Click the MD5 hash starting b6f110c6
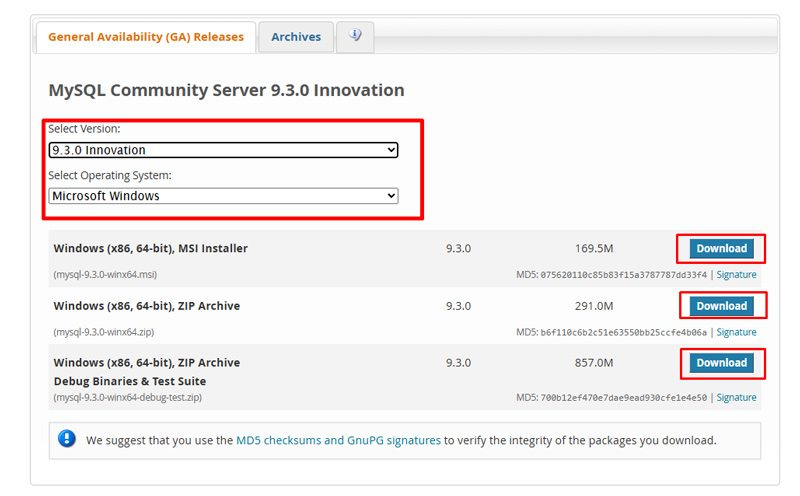Viewport: 800px width, 496px height. [x=623, y=333]
